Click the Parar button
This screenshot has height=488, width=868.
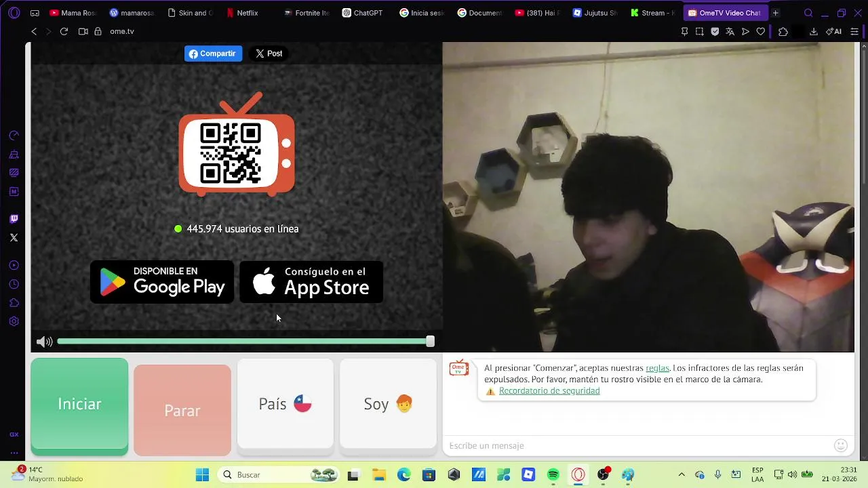click(182, 410)
